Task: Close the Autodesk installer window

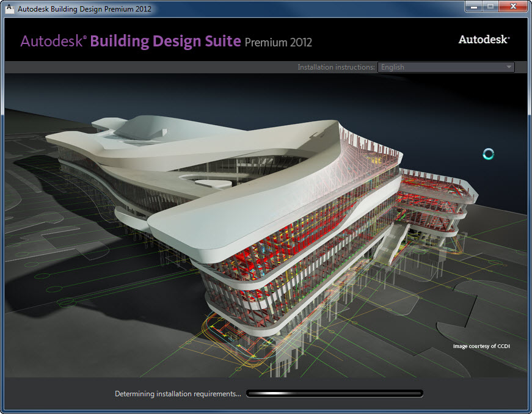Action: point(512,7)
